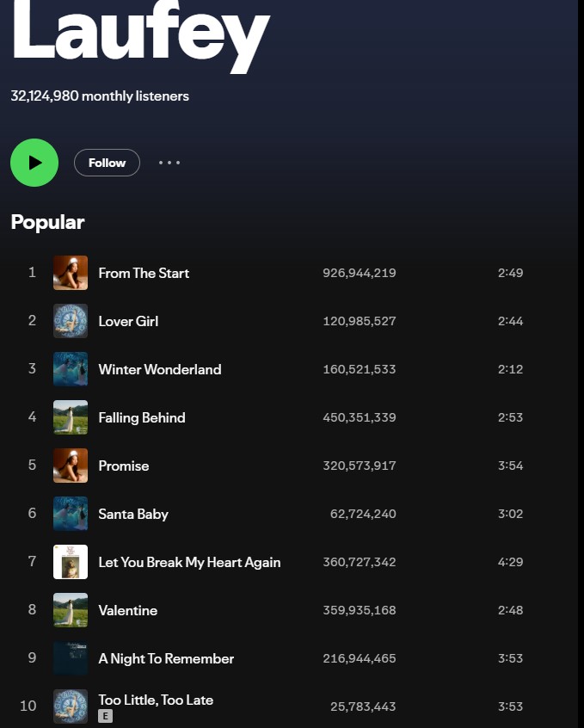The width and height of the screenshot is (584, 728).
Task: Click the track number 2 beside Lover Girl
Action: click(32, 320)
